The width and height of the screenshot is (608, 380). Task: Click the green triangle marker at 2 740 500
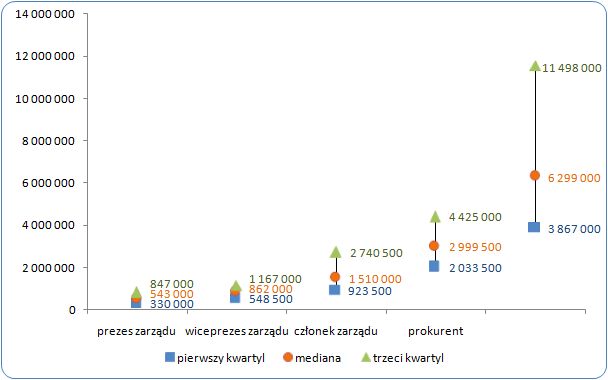tap(335, 252)
